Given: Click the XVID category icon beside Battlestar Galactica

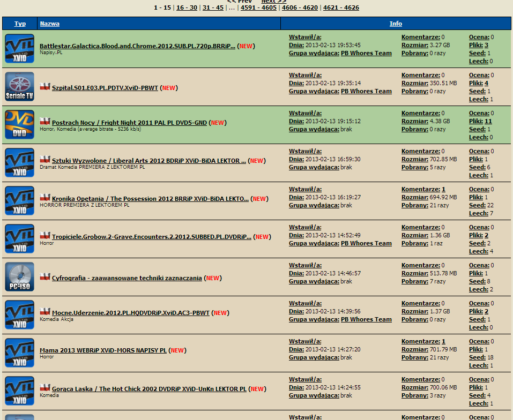Looking at the screenshot, I should [x=20, y=48].
